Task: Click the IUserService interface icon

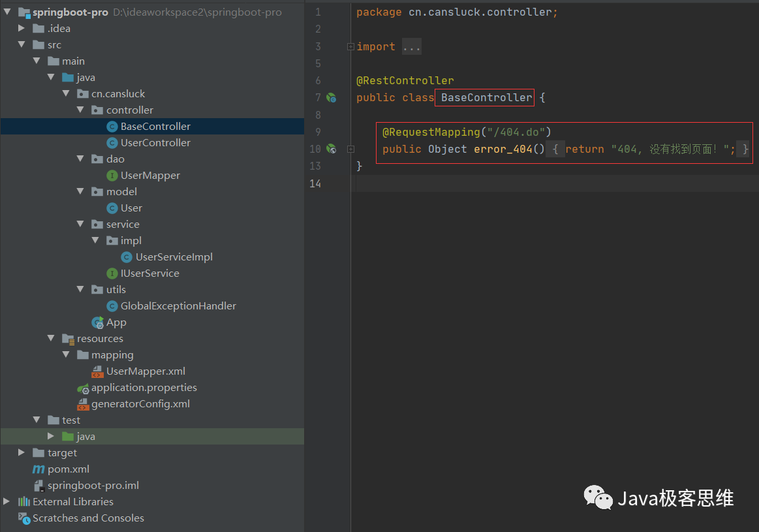Action: tap(112, 274)
